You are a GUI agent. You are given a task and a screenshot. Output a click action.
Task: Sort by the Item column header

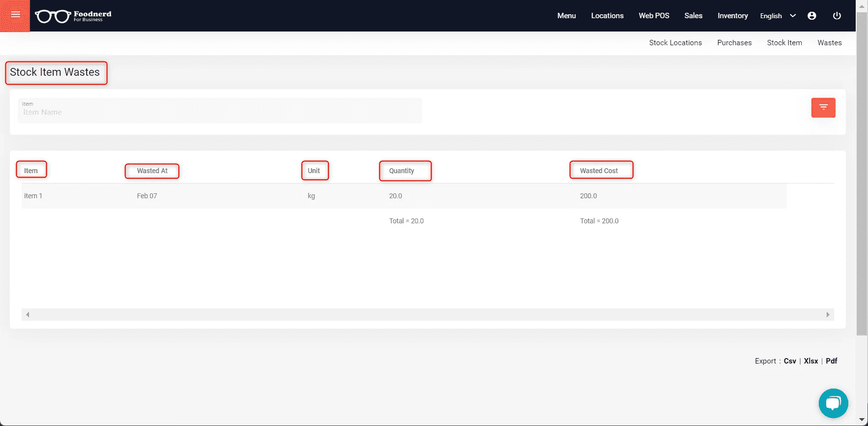(31, 171)
